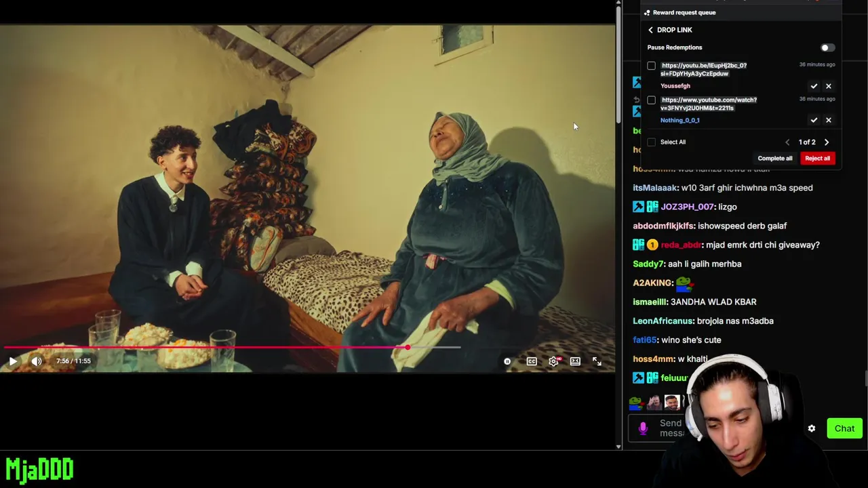Reject Nothing_0_0_1's request with X
This screenshot has width=868, height=488.
click(x=829, y=120)
